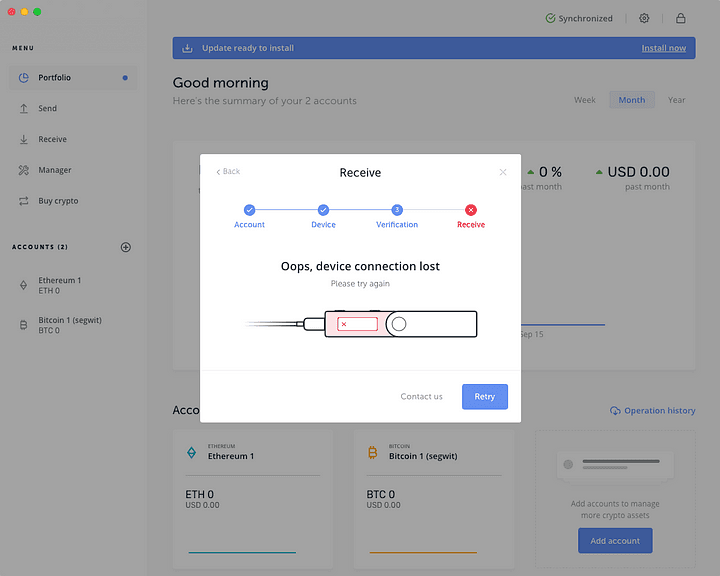Select Bitcoin 1 (segwit) sidebar account
Viewport: 720px width, 576px height.
tap(73, 325)
